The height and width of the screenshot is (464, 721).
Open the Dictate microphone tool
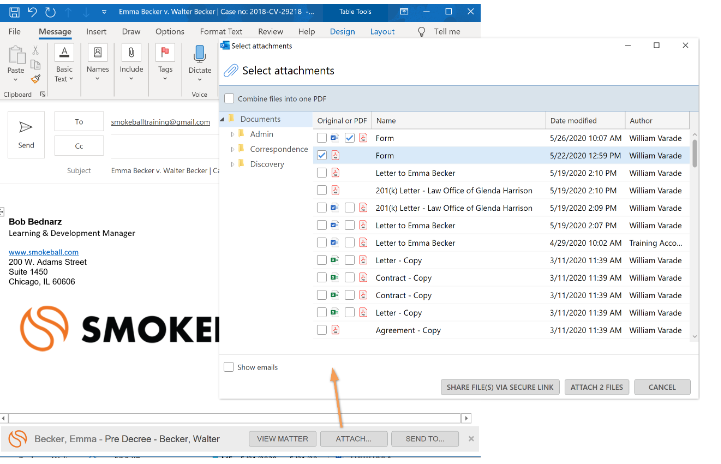point(199,54)
